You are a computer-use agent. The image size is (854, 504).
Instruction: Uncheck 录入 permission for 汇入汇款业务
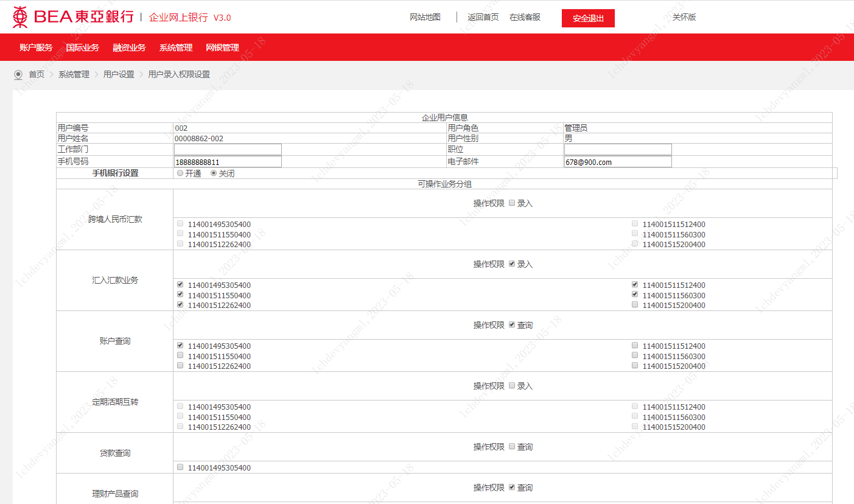coord(512,264)
